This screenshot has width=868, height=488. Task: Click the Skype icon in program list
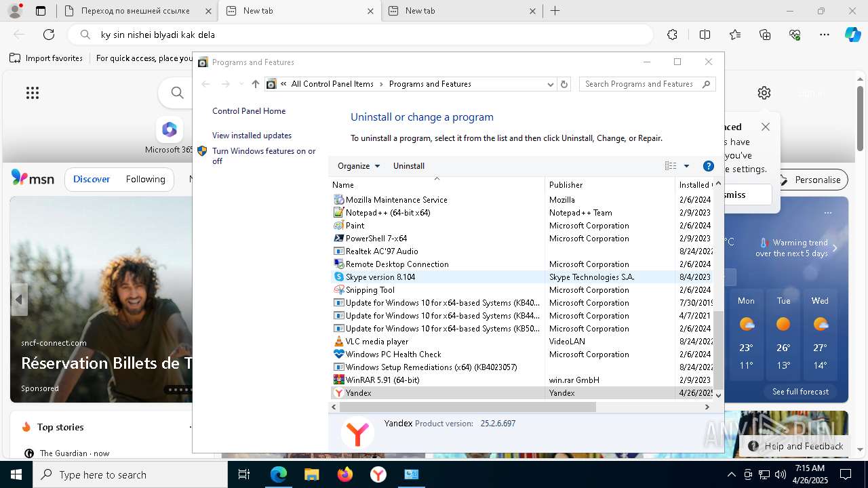pos(339,277)
